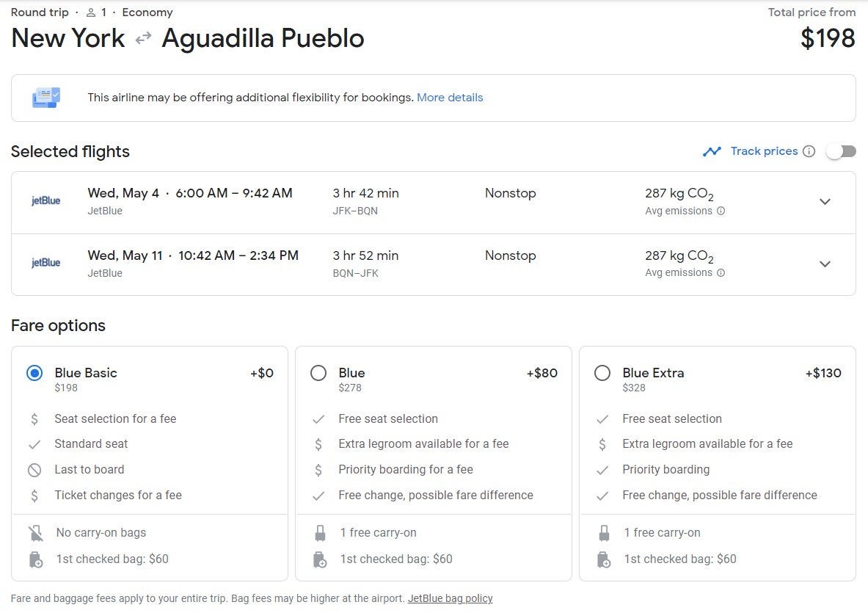Expand the May 4 outbound flight details

coord(825,202)
